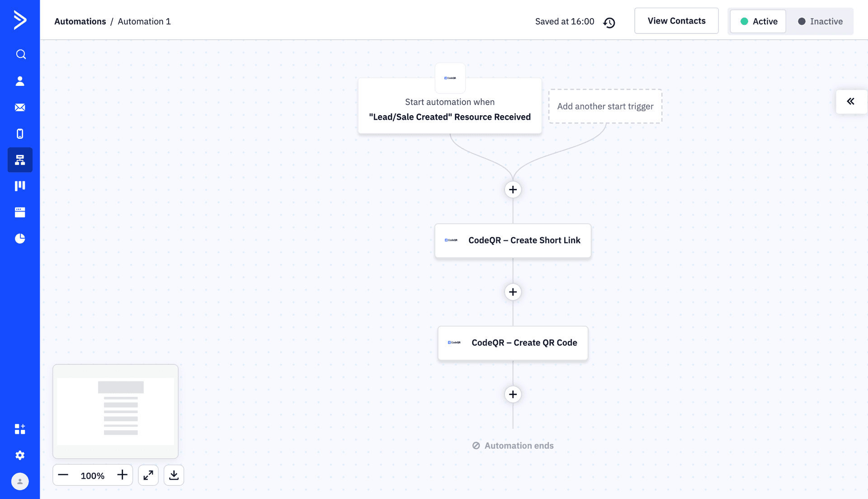Download the automation using the download icon

[x=174, y=475]
